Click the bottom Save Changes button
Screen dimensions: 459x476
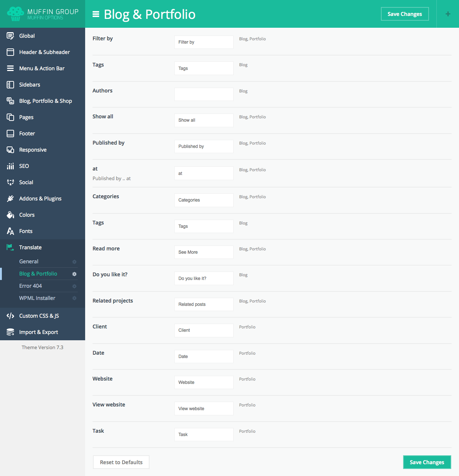(427, 462)
